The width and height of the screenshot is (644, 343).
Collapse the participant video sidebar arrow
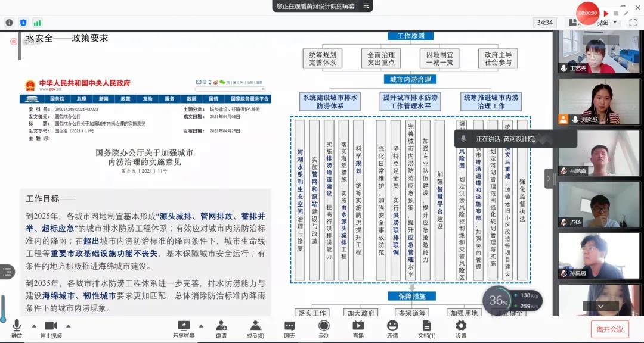pyautogui.click(x=549, y=178)
